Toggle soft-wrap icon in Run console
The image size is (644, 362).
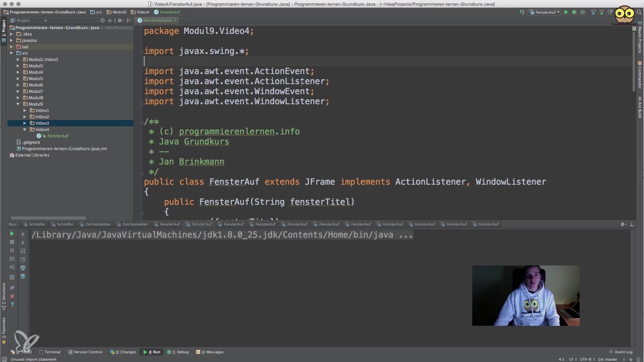(x=23, y=251)
